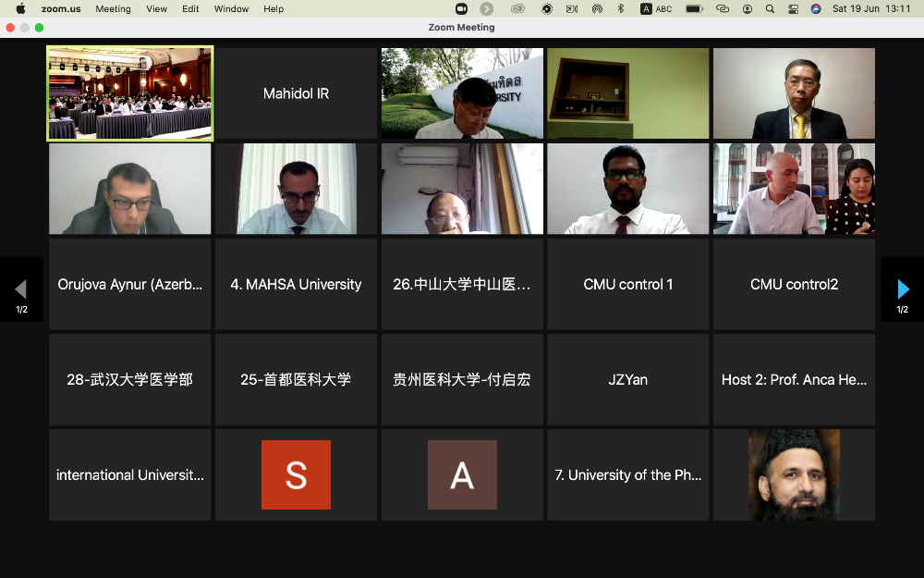
Task: Go to next page of participants
Action: (903, 289)
